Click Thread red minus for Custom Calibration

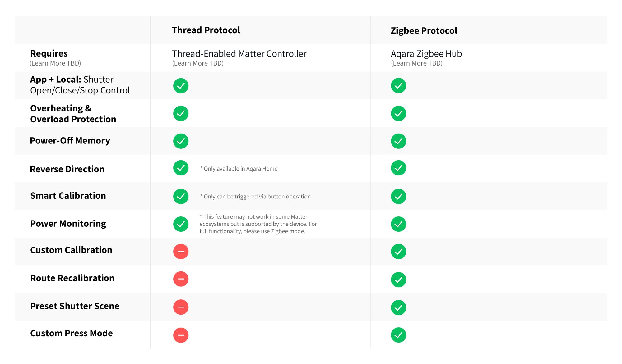coord(181,251)
